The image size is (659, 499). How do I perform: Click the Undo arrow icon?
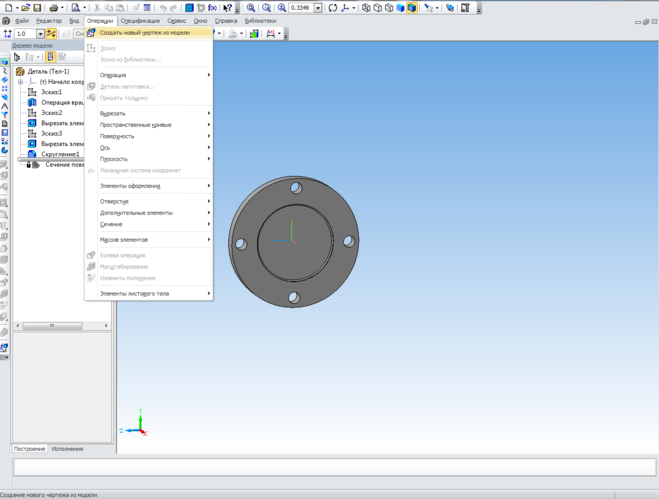click(x=162, y=8)
